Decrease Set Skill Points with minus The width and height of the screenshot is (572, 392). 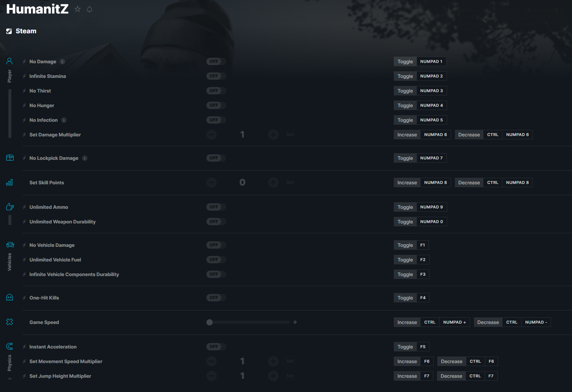[212, 182]
